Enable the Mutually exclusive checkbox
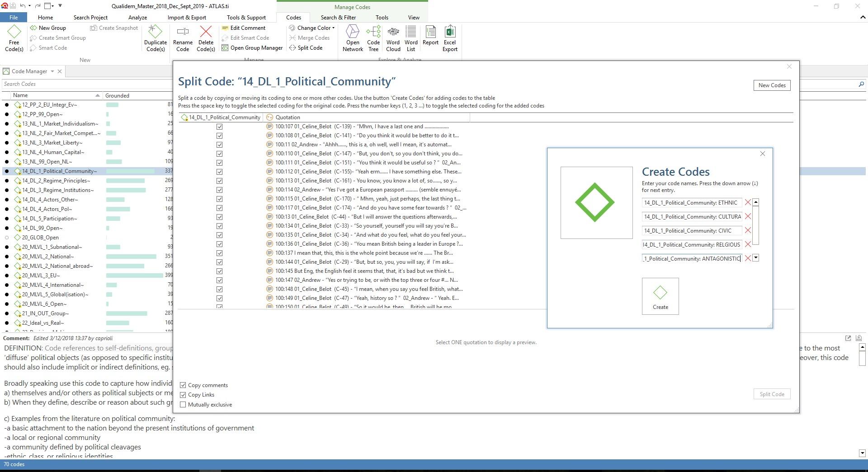 coord(183,405)
